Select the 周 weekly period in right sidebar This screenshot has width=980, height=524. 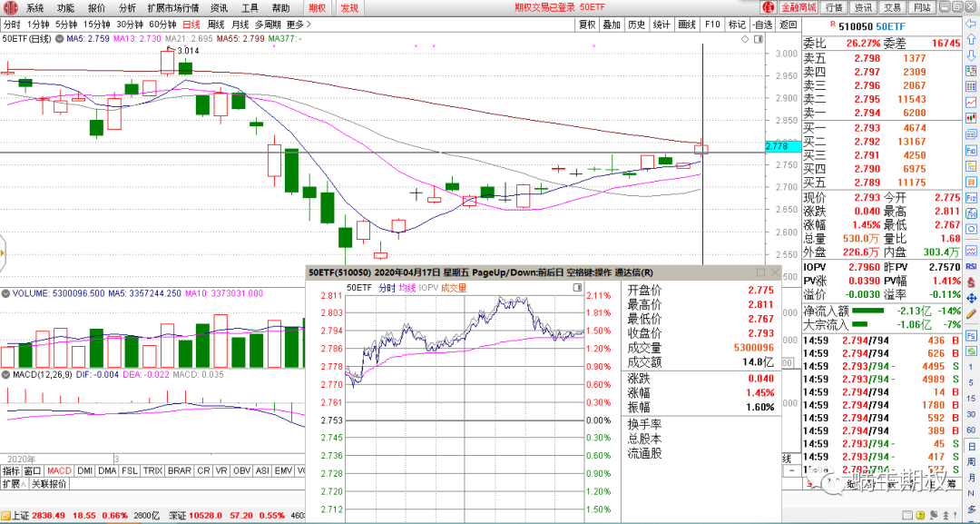(973, 463)
